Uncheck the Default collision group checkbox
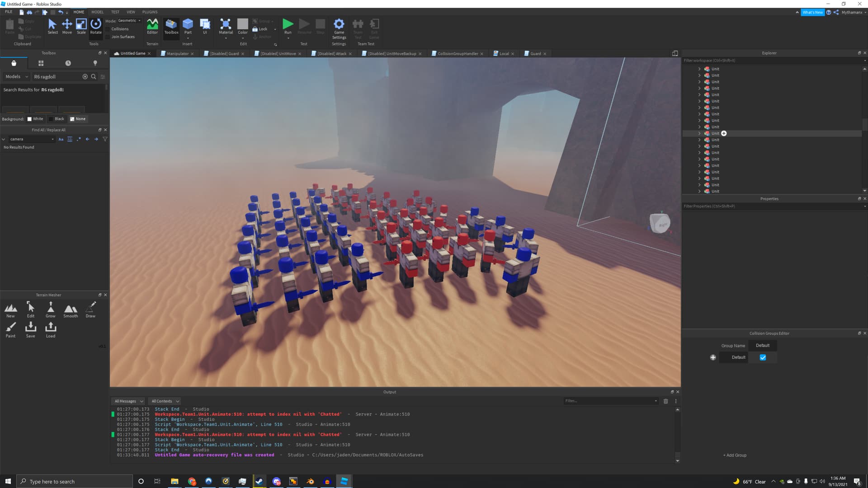 tap(763, 357)
